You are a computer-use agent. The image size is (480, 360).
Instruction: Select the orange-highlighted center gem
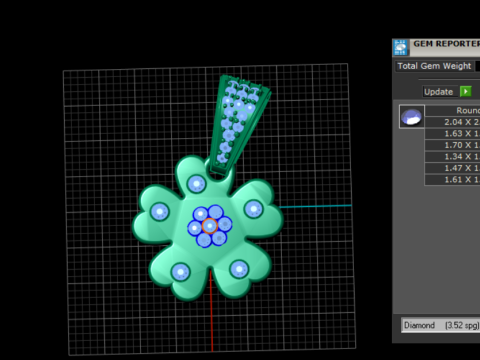pyautogui.click(x=210, y=226)
